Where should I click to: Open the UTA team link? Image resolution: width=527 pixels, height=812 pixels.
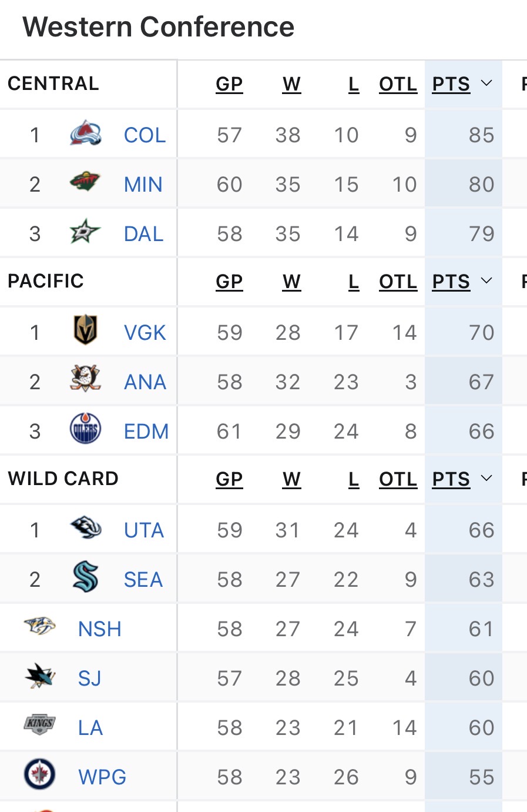(144, 530)
